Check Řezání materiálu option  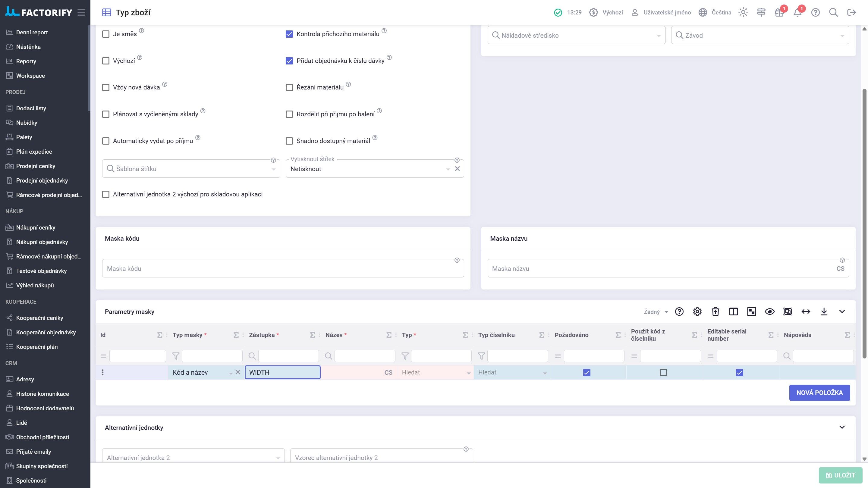coord(289,88)
